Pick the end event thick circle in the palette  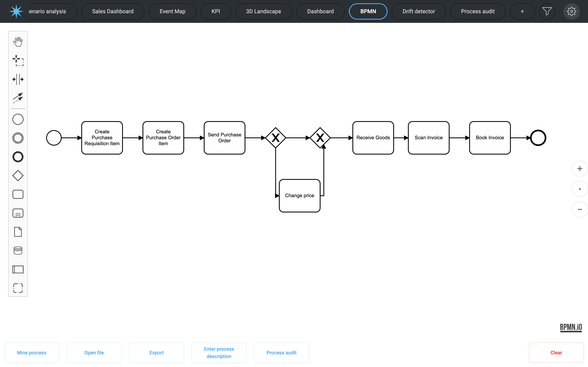18,157
